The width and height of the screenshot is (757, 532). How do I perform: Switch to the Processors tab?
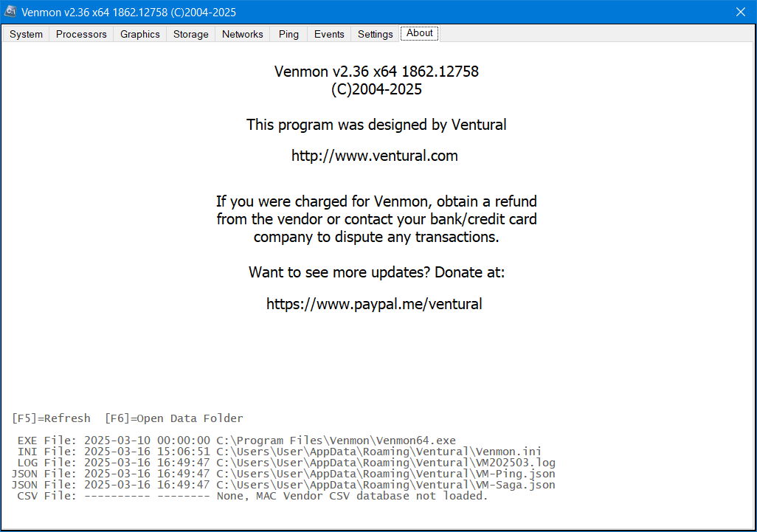point(81,34)
